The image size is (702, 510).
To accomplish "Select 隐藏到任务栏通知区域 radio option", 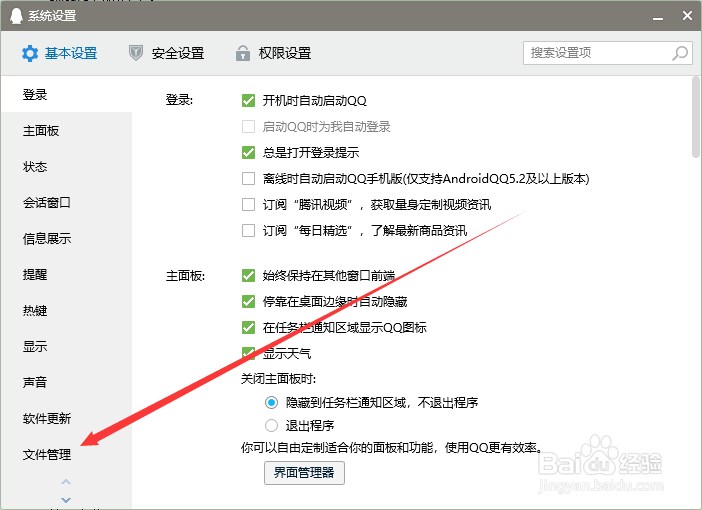I will click(271, 403).
